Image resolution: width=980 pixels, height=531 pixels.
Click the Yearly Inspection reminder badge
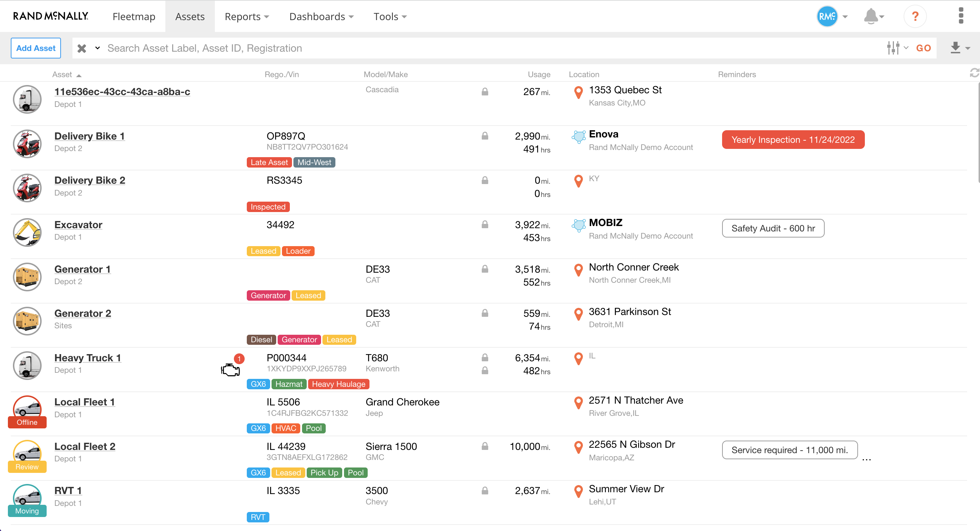coord(793,140)
